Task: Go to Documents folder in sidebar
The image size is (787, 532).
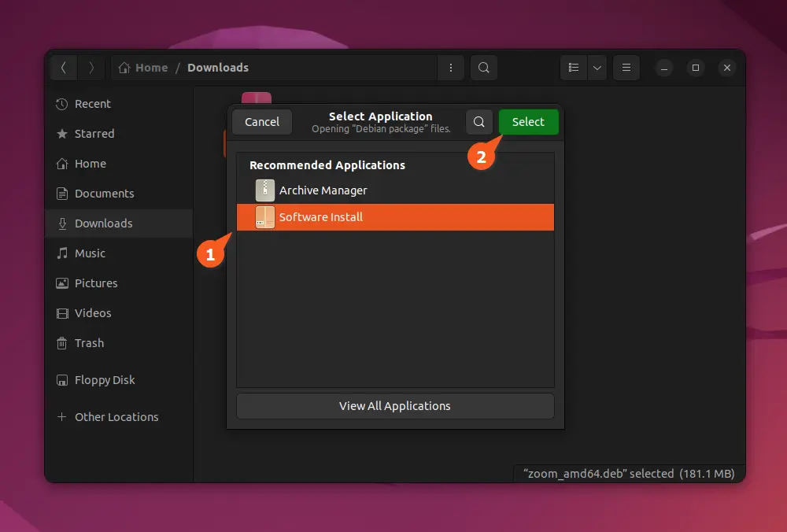Action: coord(104,194)
